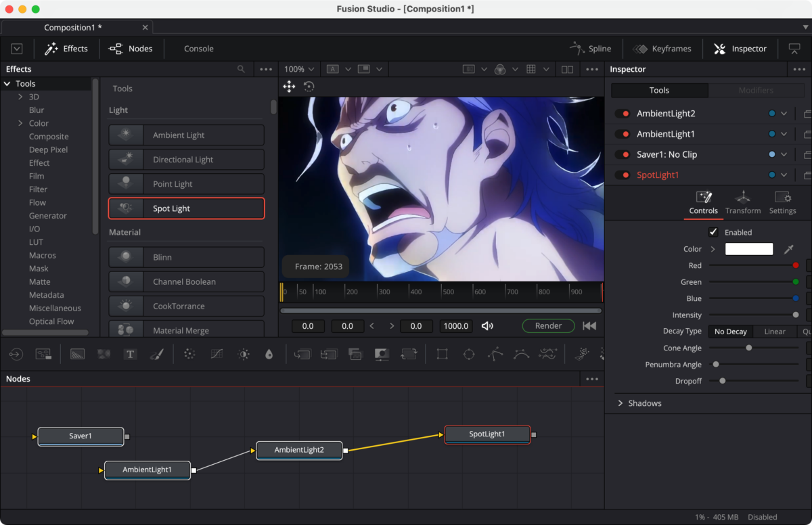This screenshot has height=525, width=812.
Task: Open the viewer color channels icon
Action: [499, 69]
